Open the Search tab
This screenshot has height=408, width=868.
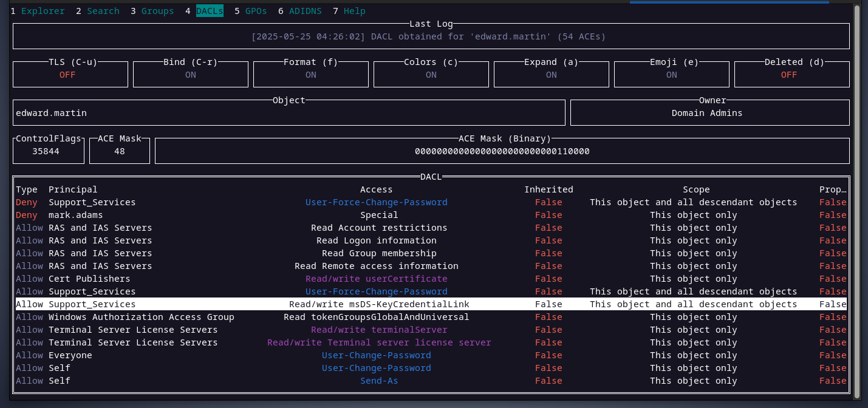(x=103, y=11)
